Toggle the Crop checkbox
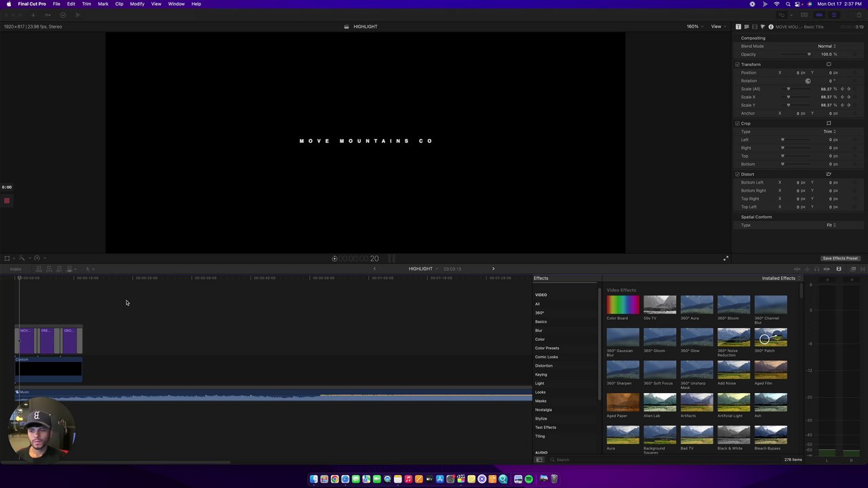The image size is (868, 488). point(738,123)
